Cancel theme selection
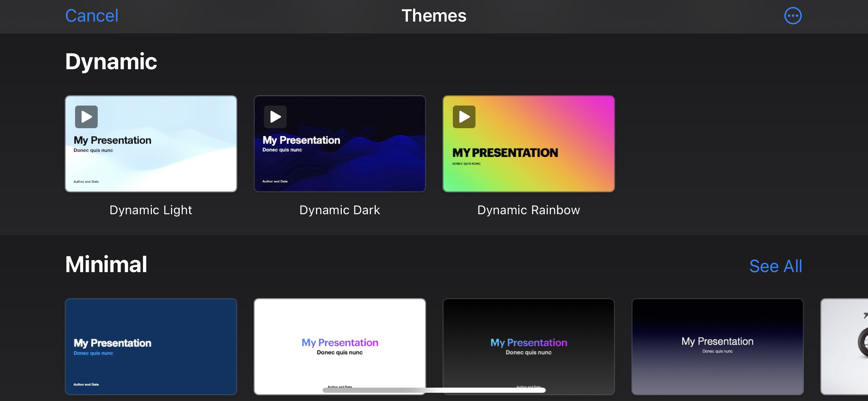 pos(92,16)
